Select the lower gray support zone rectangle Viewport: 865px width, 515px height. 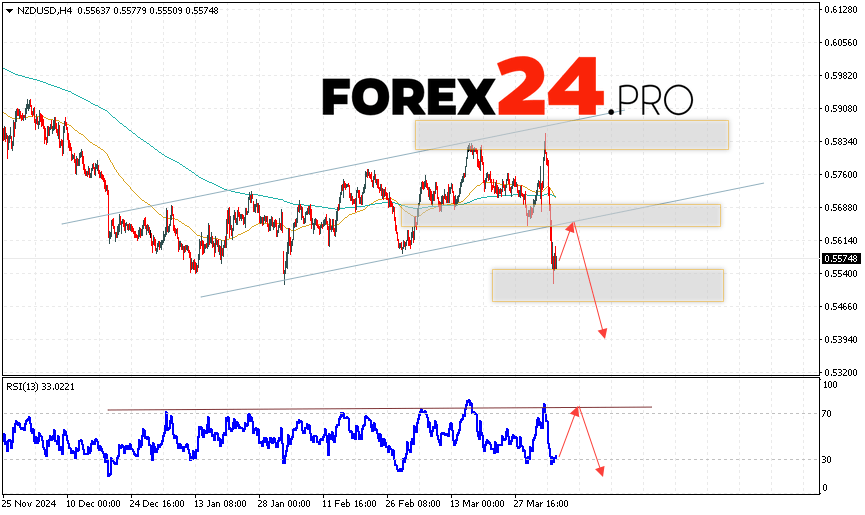pyautogui.click(x=607, y=285)
